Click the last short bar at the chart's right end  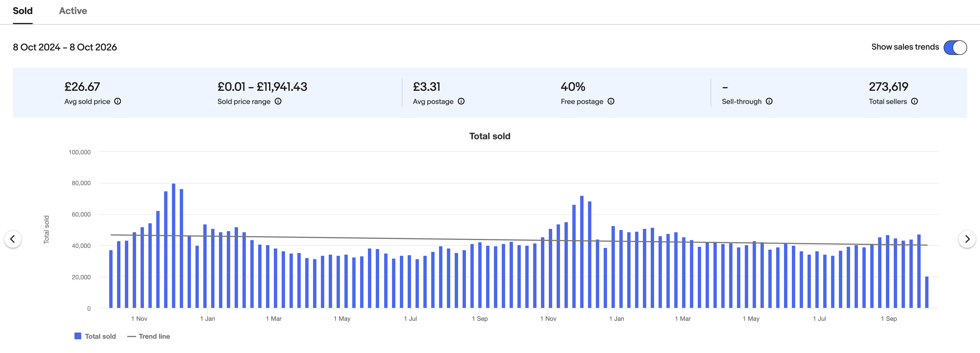[x=927, y=292]
